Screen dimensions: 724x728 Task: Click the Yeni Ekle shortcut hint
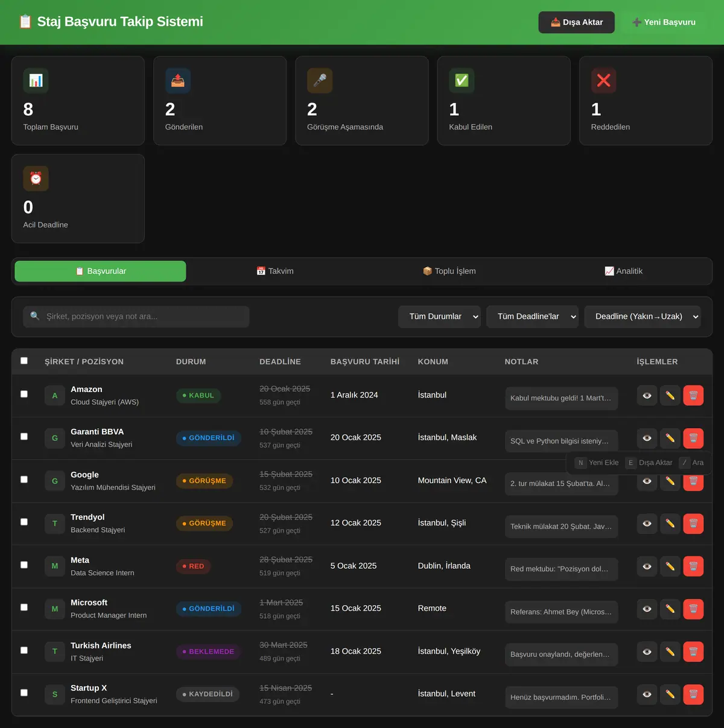tap(597, 463)
